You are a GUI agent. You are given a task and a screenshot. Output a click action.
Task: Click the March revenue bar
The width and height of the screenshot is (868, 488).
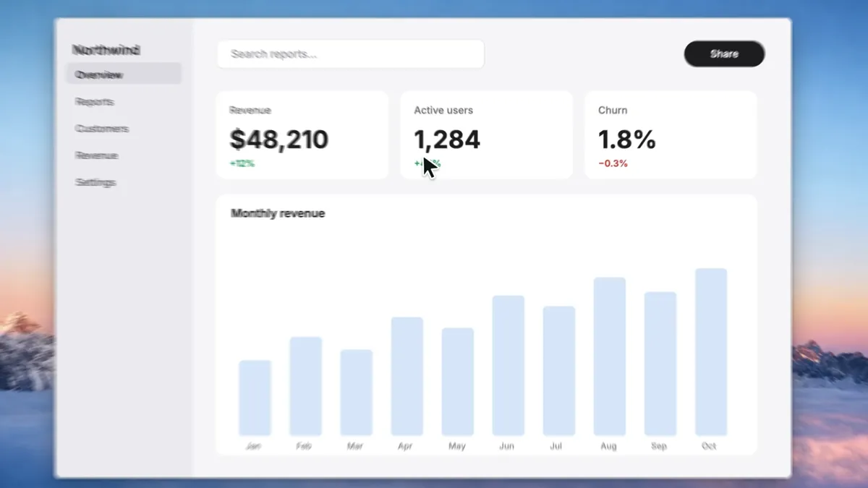pos(356,393)
